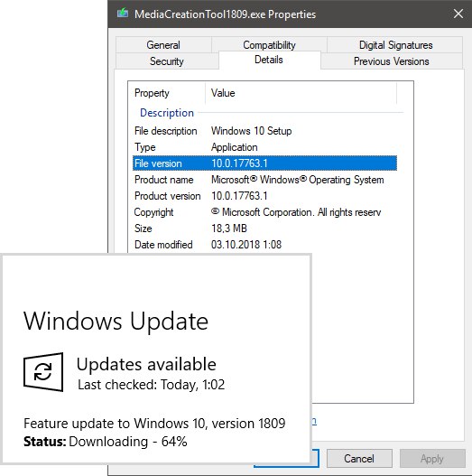Select the highlighted File version row
Viewport: 472px width, 476px height.
point(264,163)
